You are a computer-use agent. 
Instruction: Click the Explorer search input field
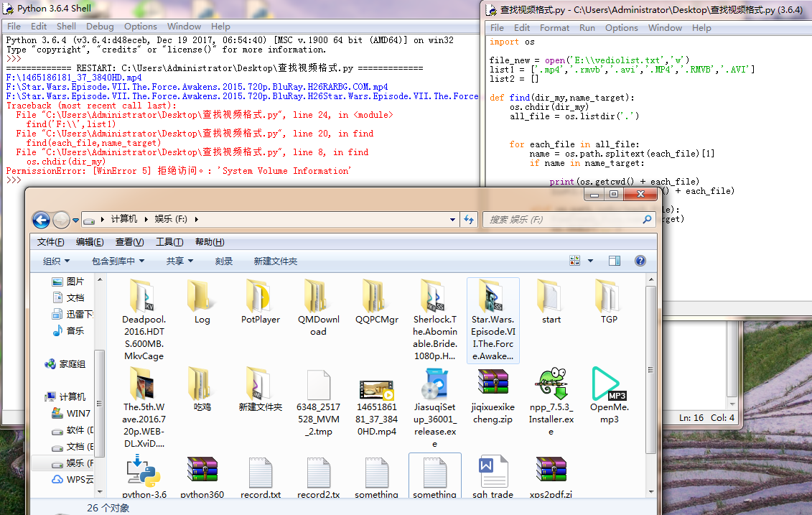[x=564, y=219]
